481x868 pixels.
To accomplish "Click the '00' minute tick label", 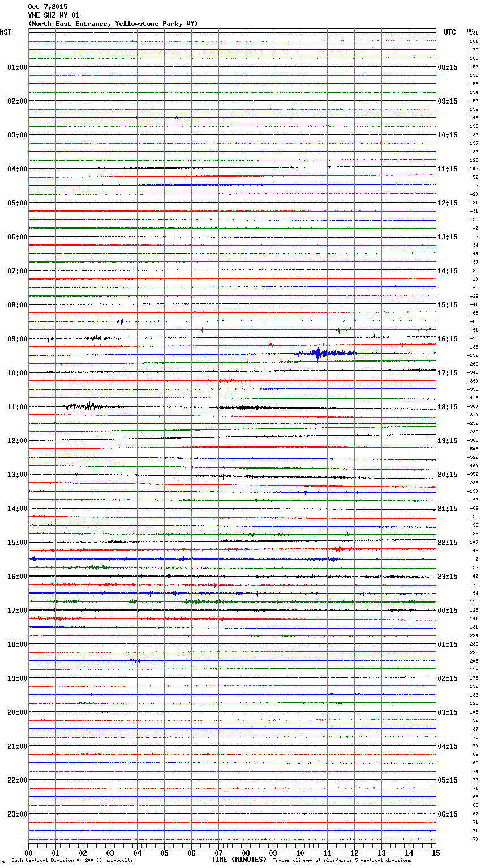I will click(x=28, y=853).
